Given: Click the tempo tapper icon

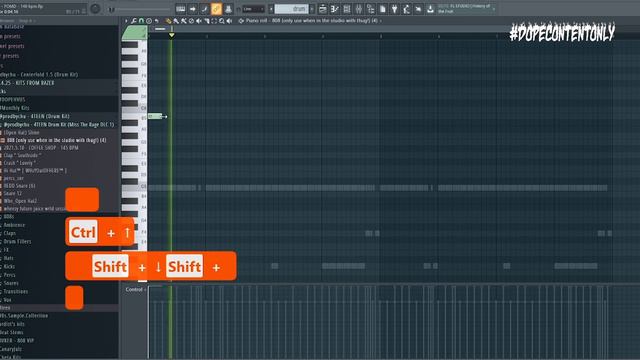Looking at the screenshot, I should coord(406,9).
